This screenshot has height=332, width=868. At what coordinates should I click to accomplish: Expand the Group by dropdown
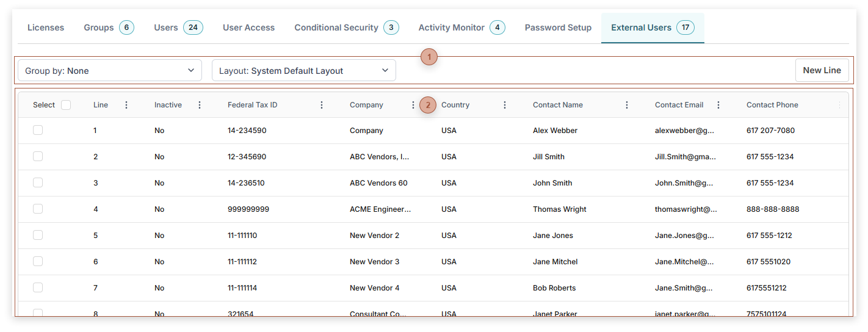click(110, 71)
